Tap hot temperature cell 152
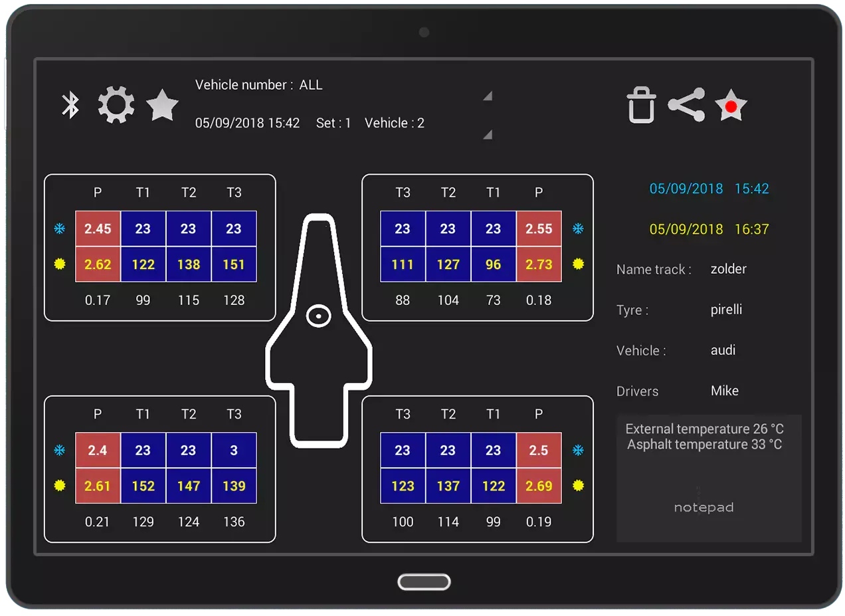The height and width of the screenshot is (616, 845). [143, 486]
